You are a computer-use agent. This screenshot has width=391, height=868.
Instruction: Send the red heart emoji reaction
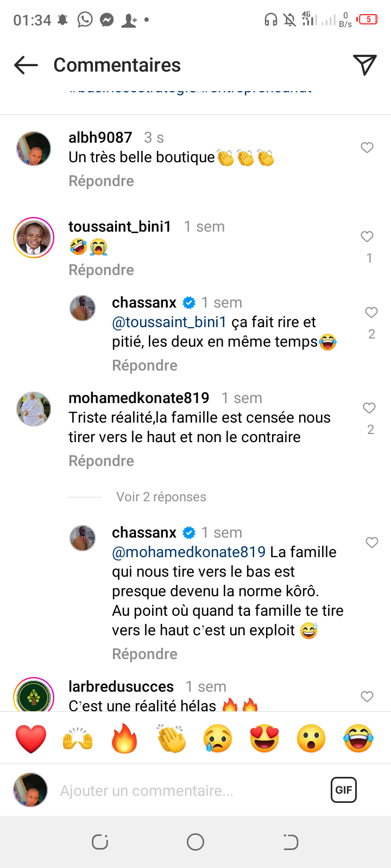tap(31, 738)
